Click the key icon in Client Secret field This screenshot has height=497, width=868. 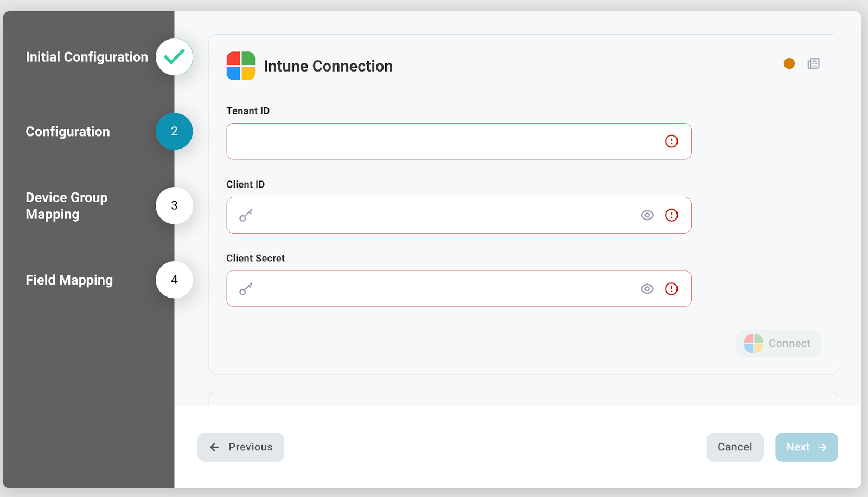tap(246, 289)
